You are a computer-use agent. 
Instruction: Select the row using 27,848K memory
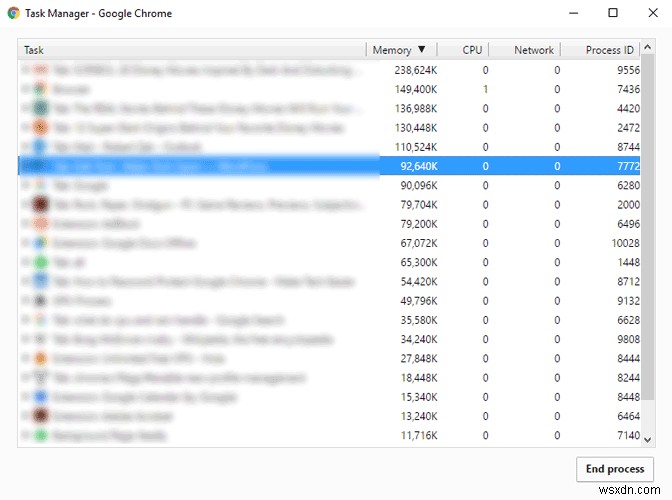pyautogui.click(x=329, y=359)
